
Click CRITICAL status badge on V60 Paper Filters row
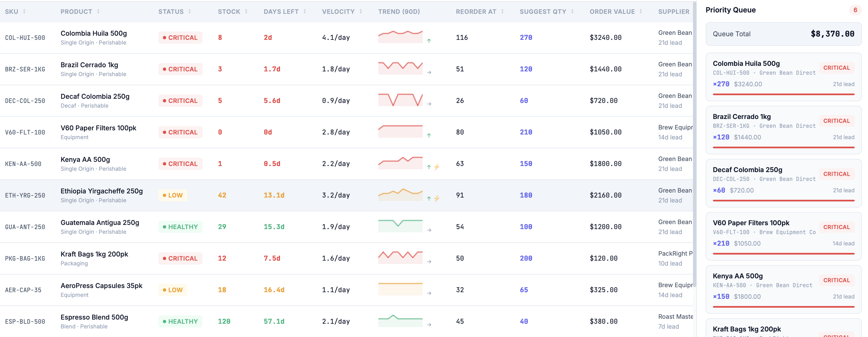pyautogui.click(x=180, y=132)
